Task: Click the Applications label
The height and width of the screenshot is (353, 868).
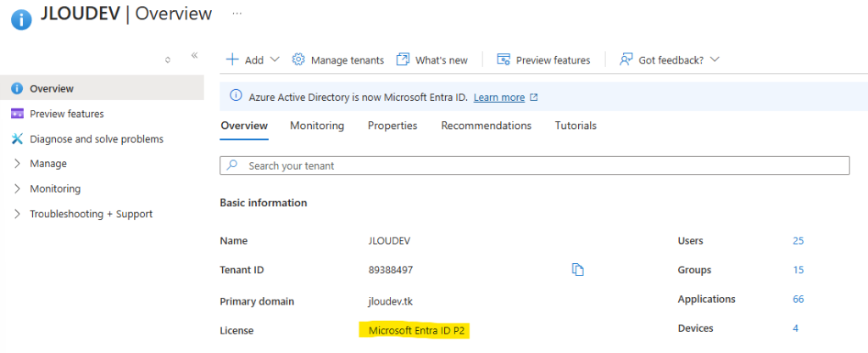Action: pyautogui.click(x=706, y=300)
